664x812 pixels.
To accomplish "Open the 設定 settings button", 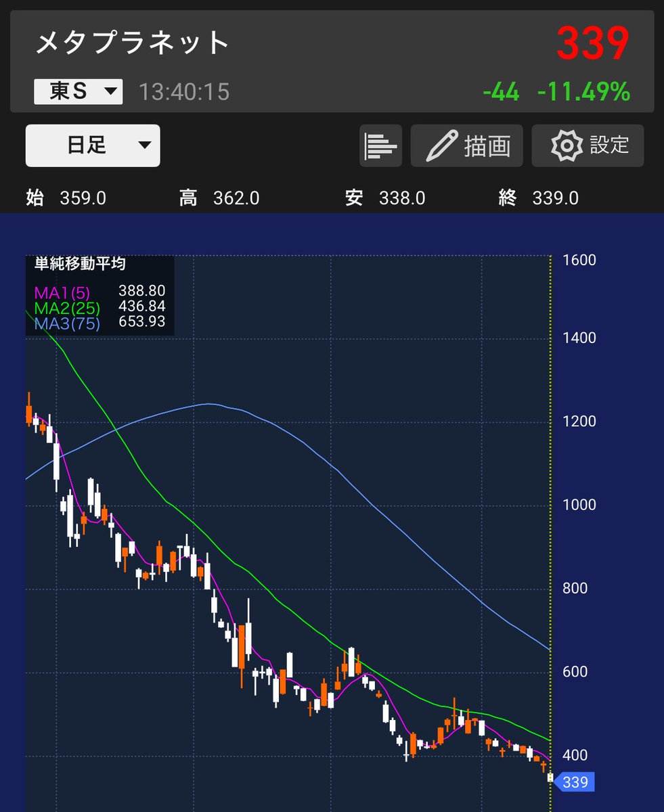I will (x=588, y=145).
